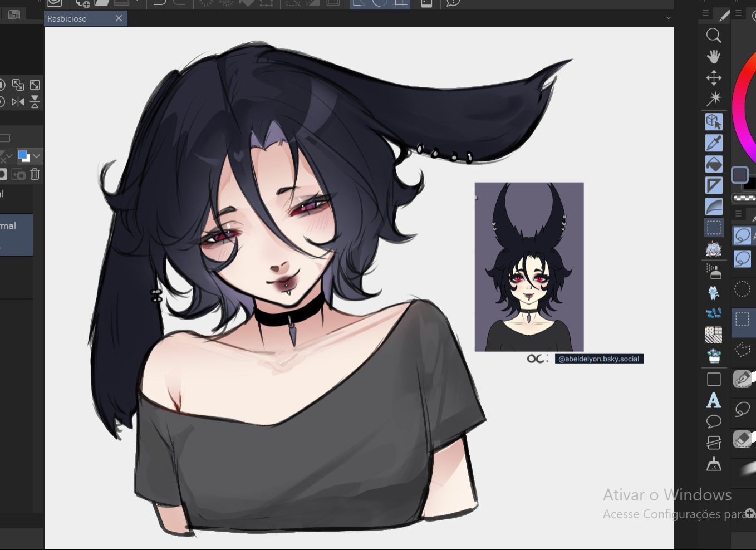
Task: Click the abeldelyon.bsky.social reference label
Action: (x=598, y=359)
